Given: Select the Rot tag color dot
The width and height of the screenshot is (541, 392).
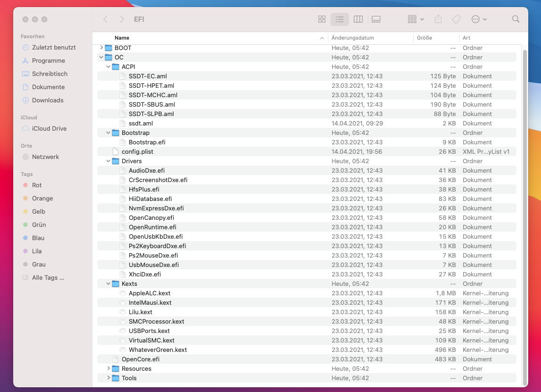Looking at the screenshot, I should click(25, 185).
